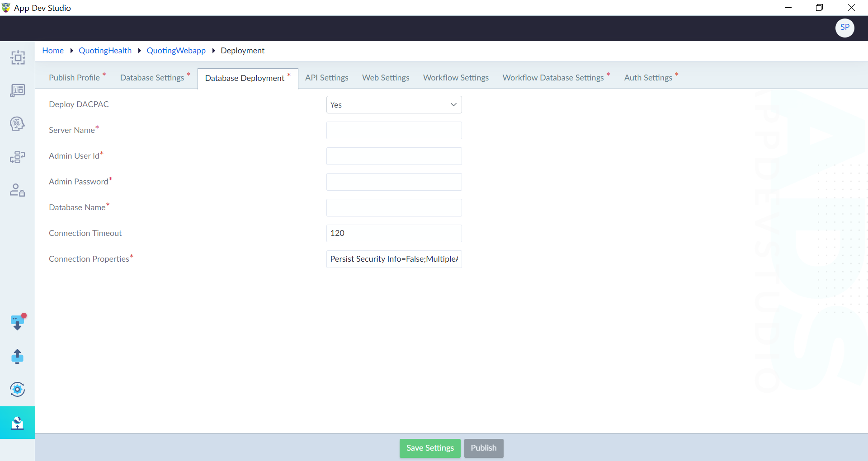Click the Deployment breadcrumb text
868x461 pixels.
(x=242, y=51)
